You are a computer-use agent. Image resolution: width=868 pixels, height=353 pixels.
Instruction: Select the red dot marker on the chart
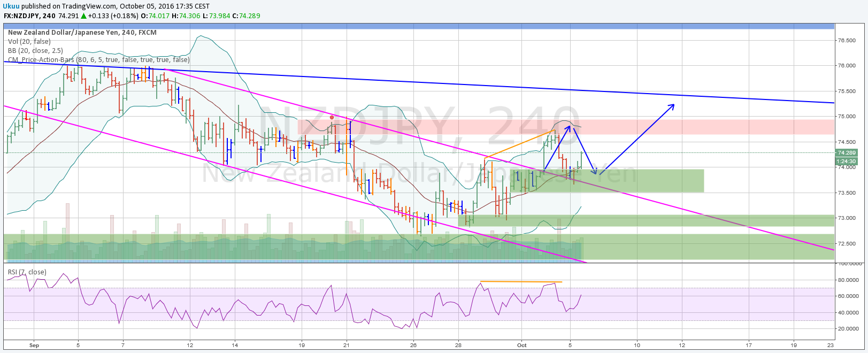click(x=332, y=117)
